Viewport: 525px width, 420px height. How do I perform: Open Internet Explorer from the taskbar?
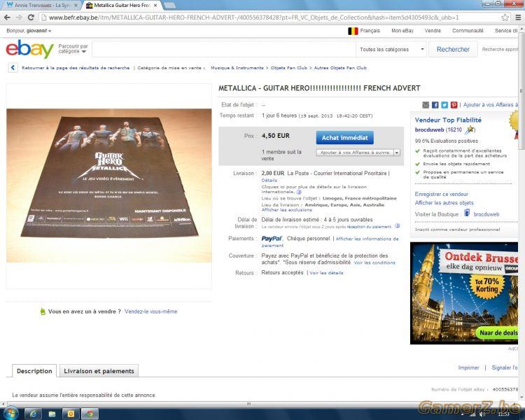(33, 414)
